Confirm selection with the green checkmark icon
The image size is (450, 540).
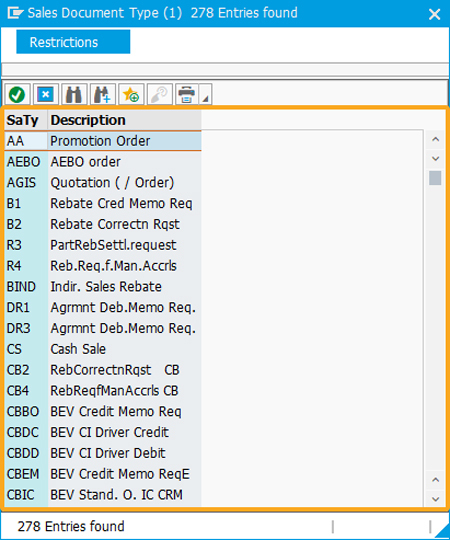point(17,94)
